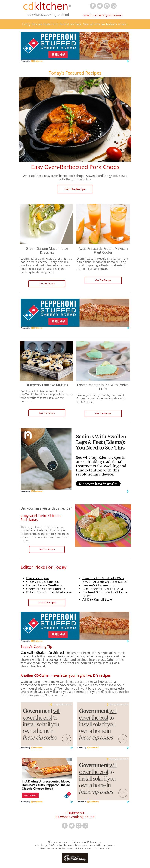150x868 pixels.
Task: Click unsubscribe from this list link
Action: (x=67, y=845)
